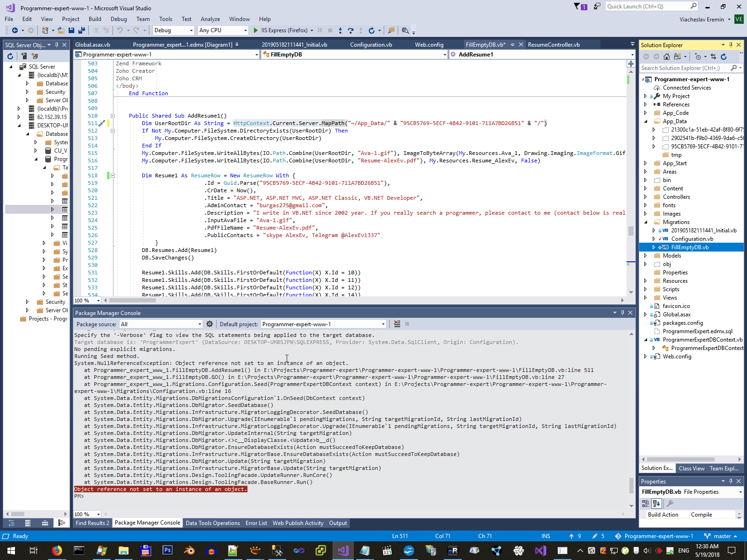Open the Debug menu

119,19
